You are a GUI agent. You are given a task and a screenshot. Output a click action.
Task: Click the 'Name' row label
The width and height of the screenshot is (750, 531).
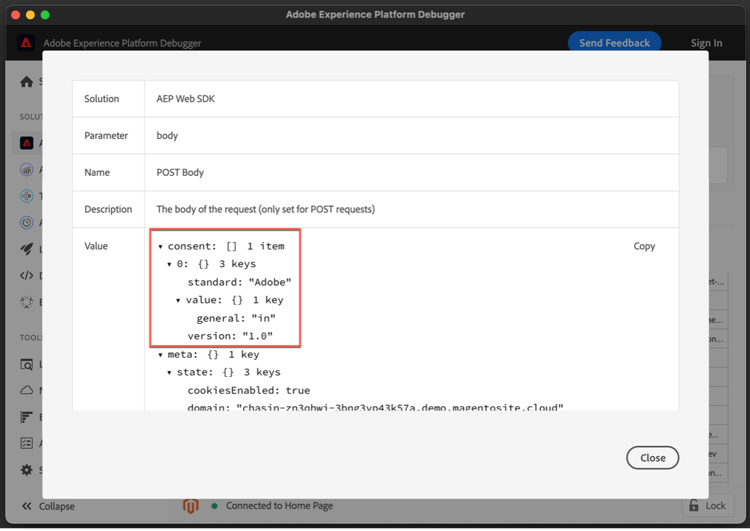(x=97, y=173)
